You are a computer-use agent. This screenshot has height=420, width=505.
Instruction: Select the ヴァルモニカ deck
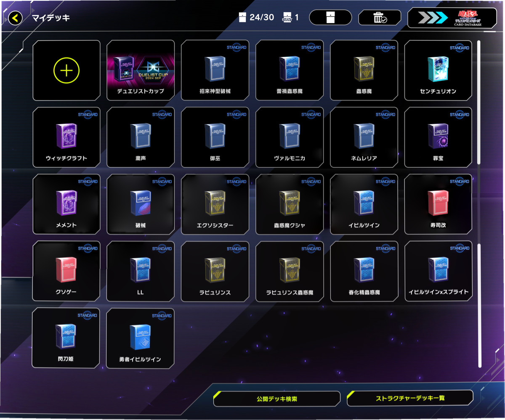coord(290,137)
